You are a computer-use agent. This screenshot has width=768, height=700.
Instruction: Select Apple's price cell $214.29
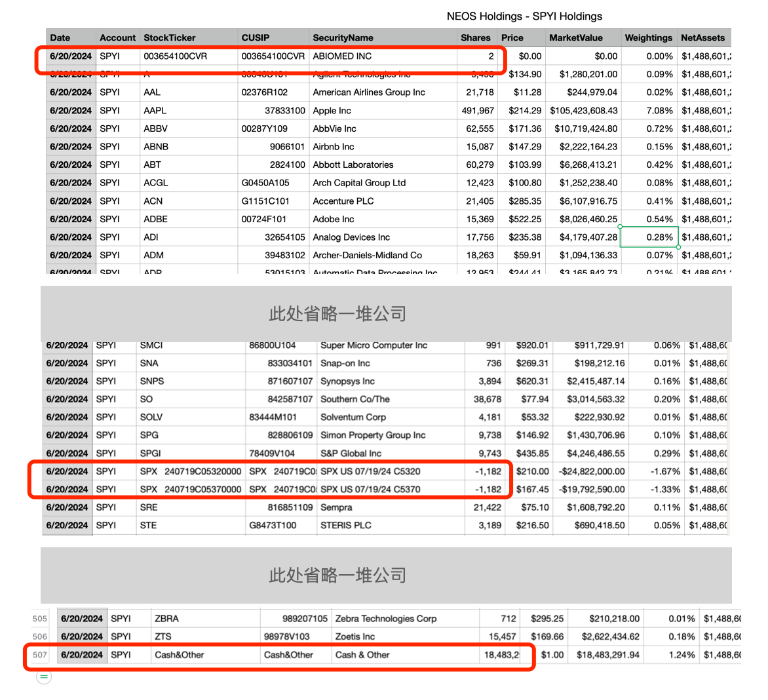click(521, 111)
